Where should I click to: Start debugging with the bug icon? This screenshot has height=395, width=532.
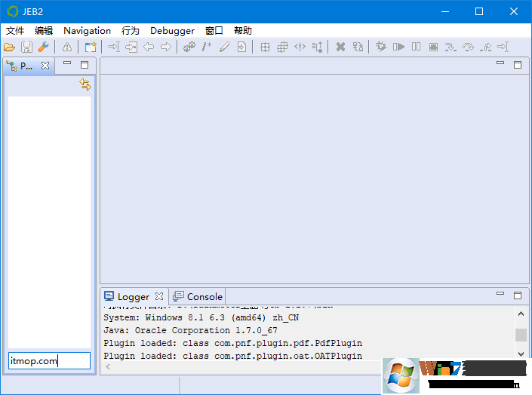pos(380,47)
